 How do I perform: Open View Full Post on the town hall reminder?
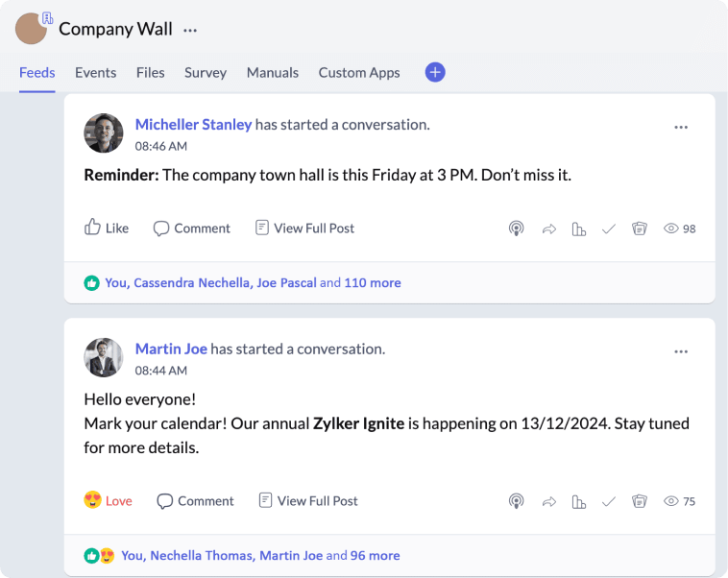point(304,229)
